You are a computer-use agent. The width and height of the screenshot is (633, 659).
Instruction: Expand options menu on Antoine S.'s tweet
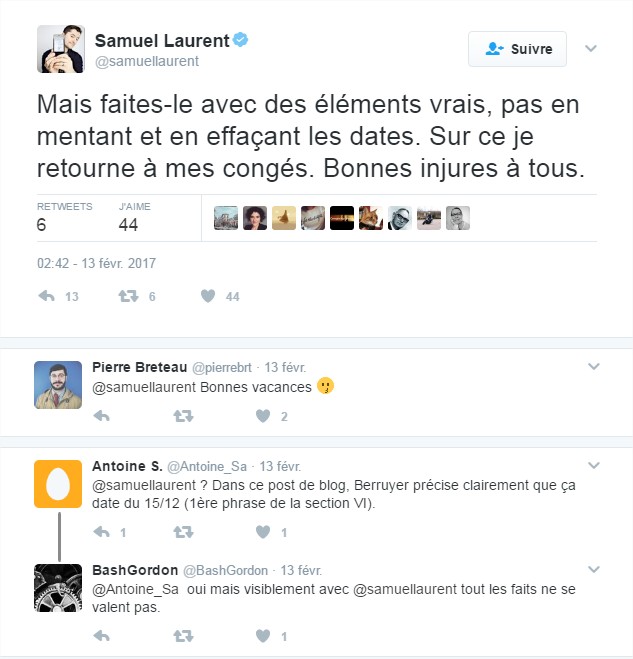(593, 465)
